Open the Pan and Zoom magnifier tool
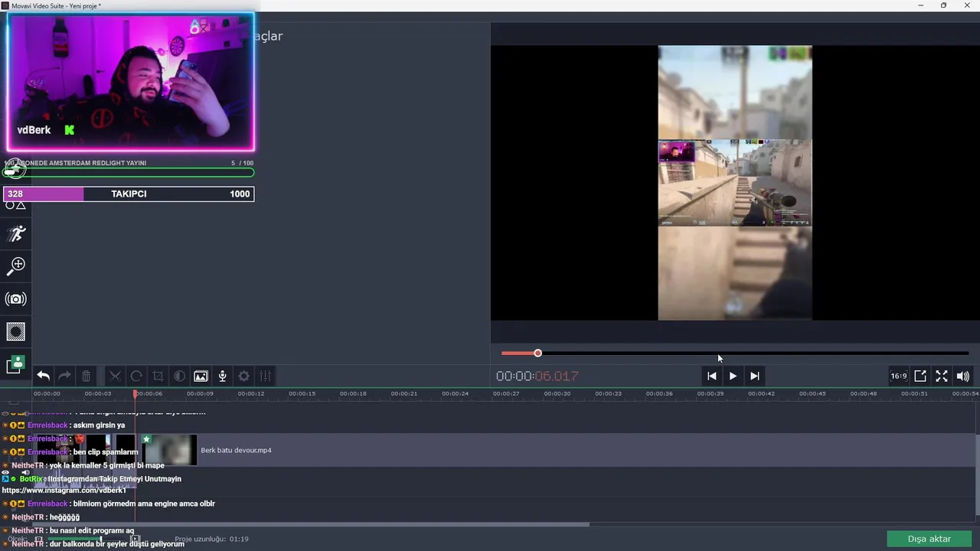Image resolution: width=980 pixels, height=551 pixels. 17,266
